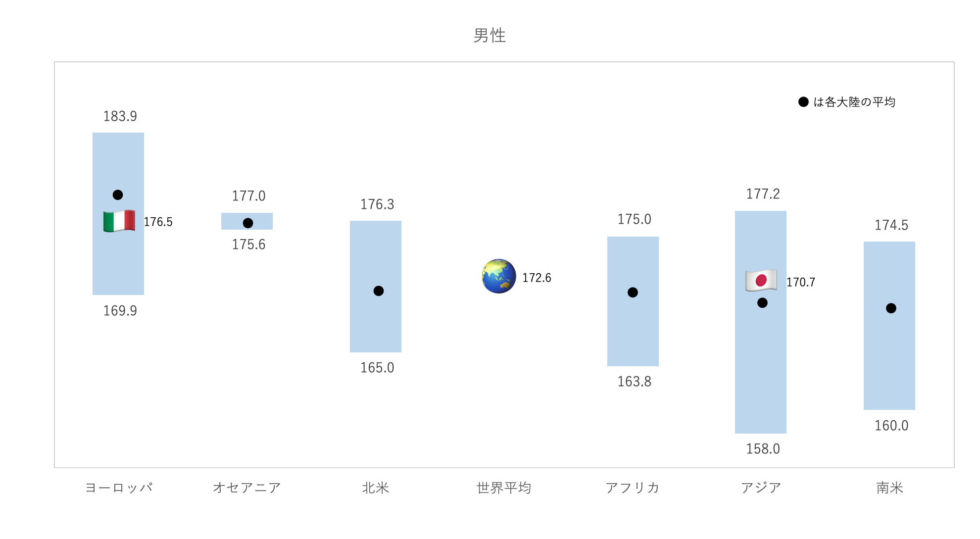Select the blue Oceania range bar
This screenshot has height=539, width=980.
coord(247,221)
